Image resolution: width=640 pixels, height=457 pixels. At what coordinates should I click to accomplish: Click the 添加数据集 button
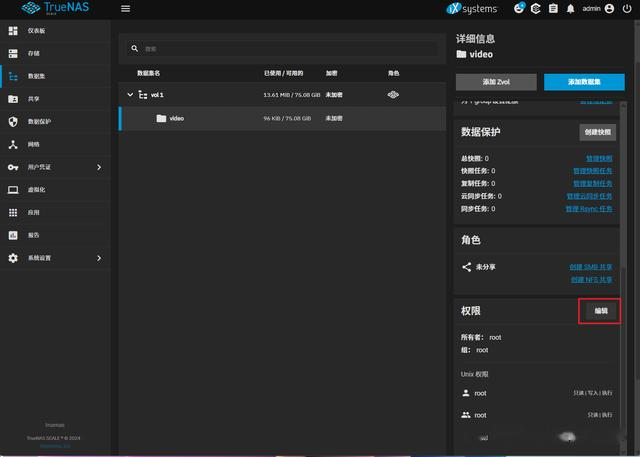(584, 82)
